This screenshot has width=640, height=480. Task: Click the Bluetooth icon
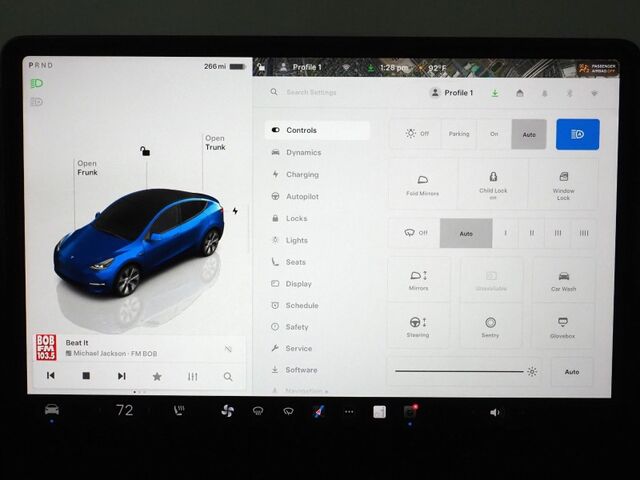[570, 93]
